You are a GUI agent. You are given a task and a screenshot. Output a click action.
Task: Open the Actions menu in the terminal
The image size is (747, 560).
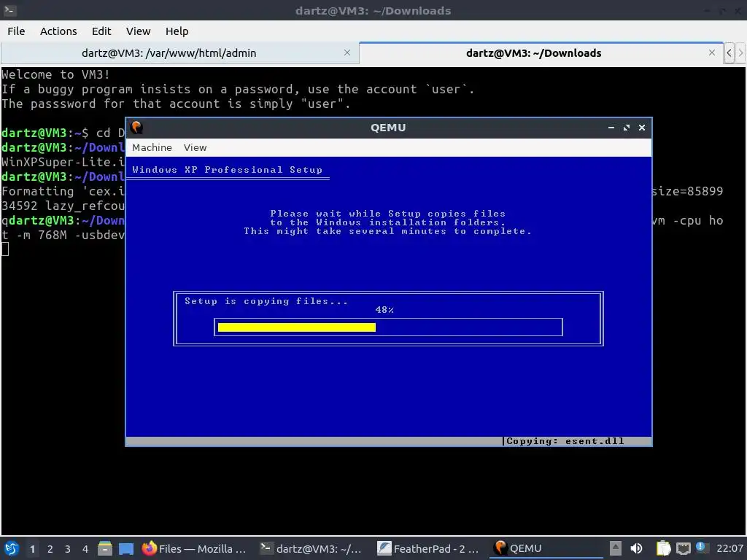(58, 31)
